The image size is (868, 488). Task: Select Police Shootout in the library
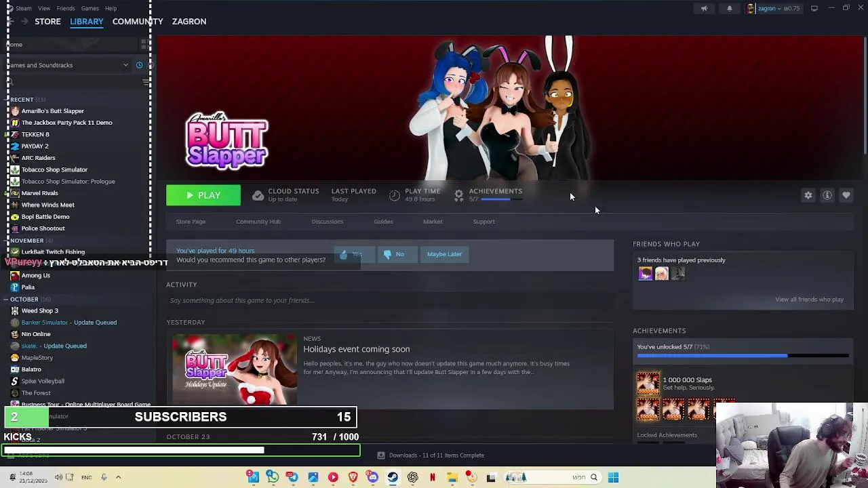(43, 228)
